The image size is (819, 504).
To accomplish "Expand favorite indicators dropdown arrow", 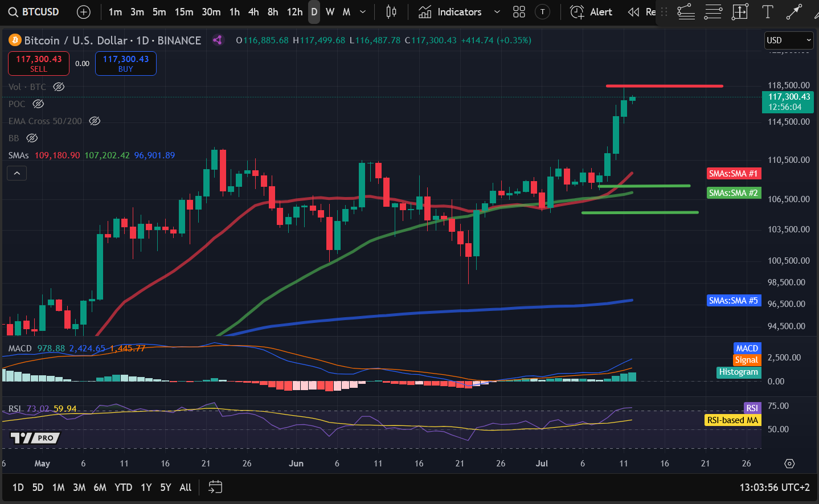I will tap(497, 12).
